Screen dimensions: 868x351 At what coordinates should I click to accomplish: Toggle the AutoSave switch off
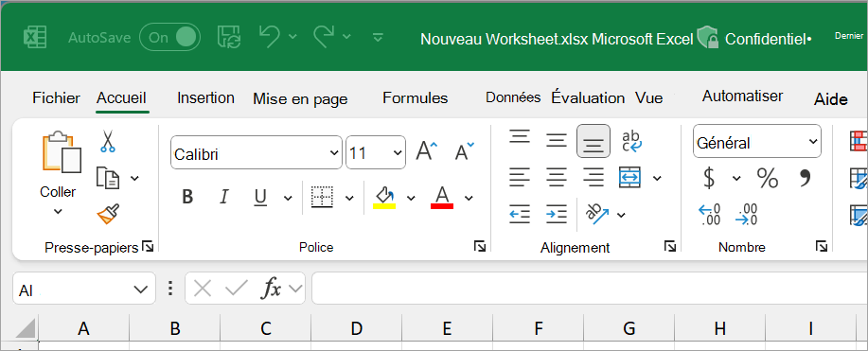[x=169, y=37]
